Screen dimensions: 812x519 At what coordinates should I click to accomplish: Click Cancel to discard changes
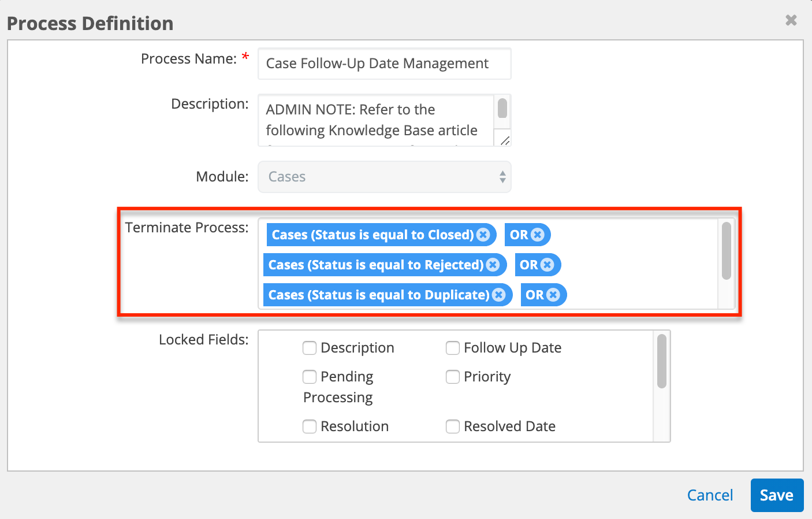(710, 495)
